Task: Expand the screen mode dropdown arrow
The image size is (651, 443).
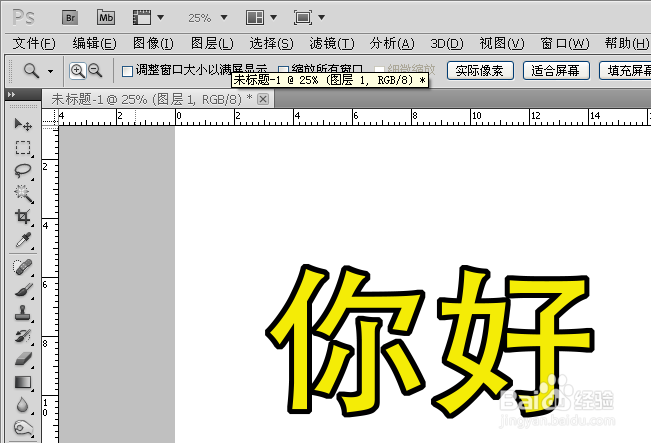Action: tap(322, 17)
